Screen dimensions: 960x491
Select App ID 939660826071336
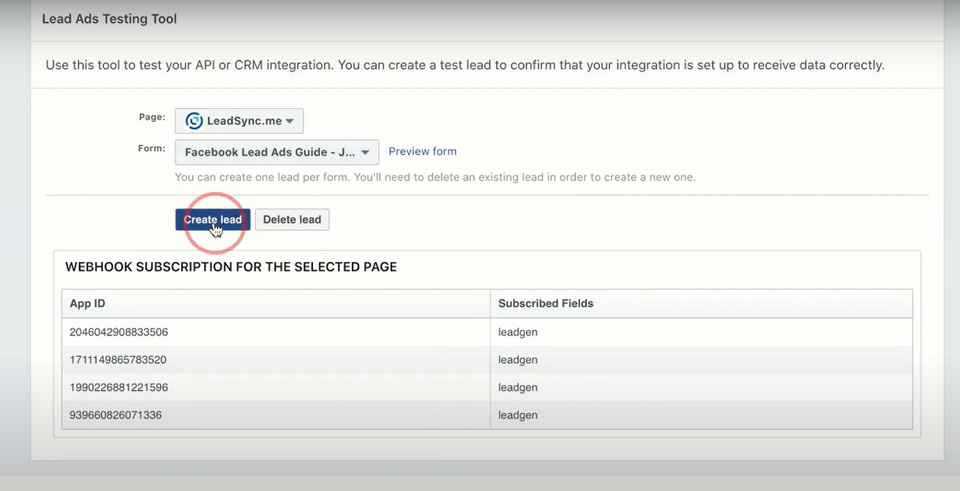(115, 415)
